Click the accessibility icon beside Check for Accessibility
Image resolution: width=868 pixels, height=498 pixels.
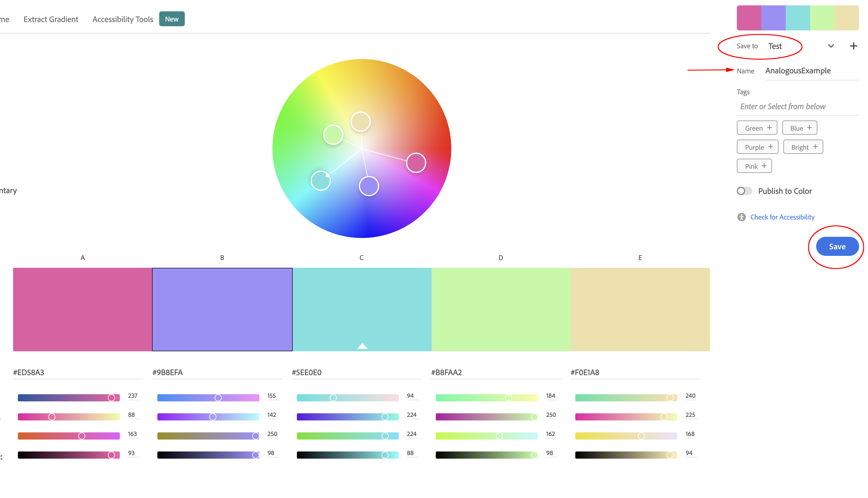tap(741, 217)
